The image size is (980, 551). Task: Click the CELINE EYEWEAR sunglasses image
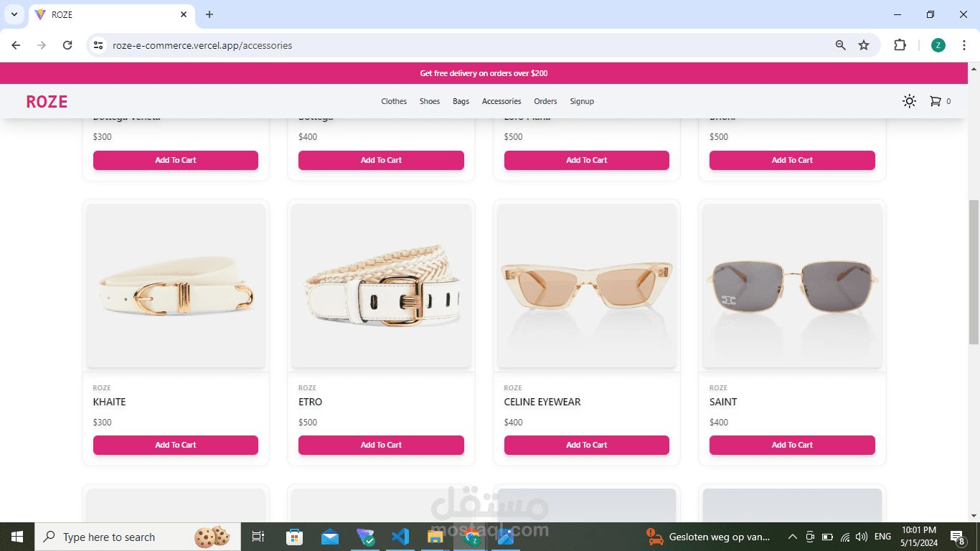coord(587,286)
